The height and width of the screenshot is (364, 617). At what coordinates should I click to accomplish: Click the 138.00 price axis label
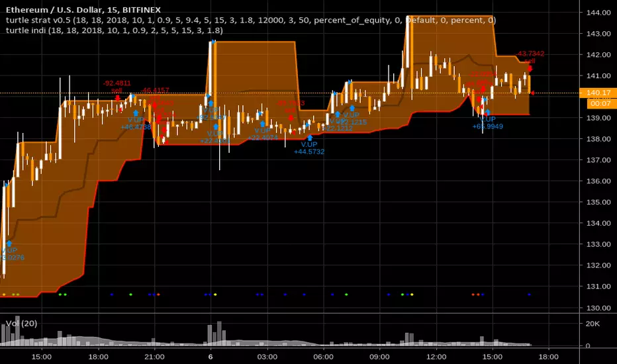click(x=598, y=139)
